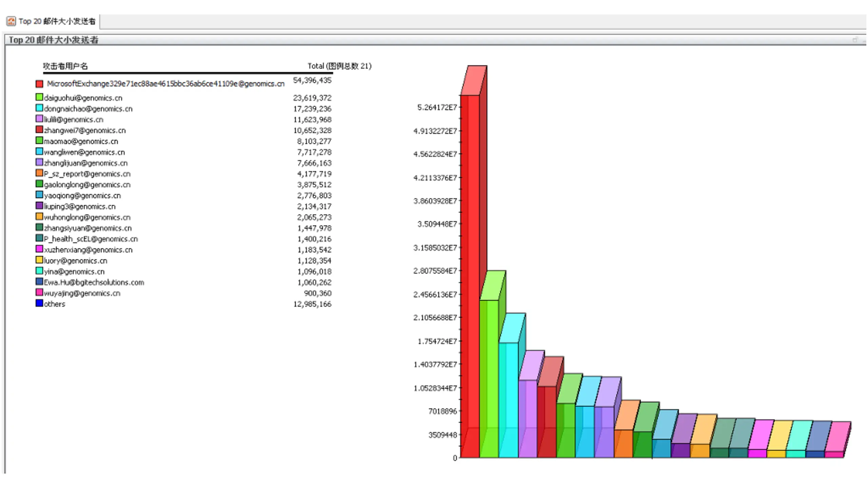Screen dimensions: 868x488
Task: Click the tallest red bar in chart
Action: click(470, 276)
